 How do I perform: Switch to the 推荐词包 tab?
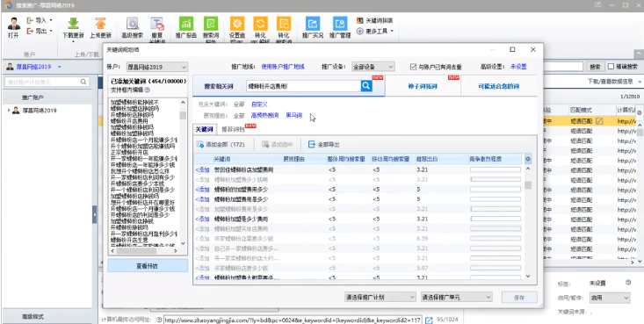[233, 129]
